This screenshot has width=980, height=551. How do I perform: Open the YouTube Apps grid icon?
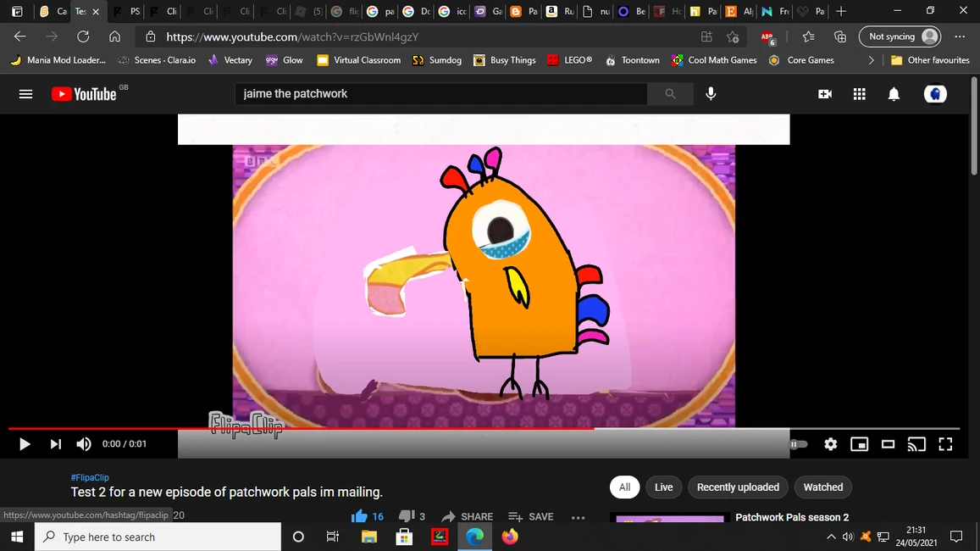click(x=859, y=94)
